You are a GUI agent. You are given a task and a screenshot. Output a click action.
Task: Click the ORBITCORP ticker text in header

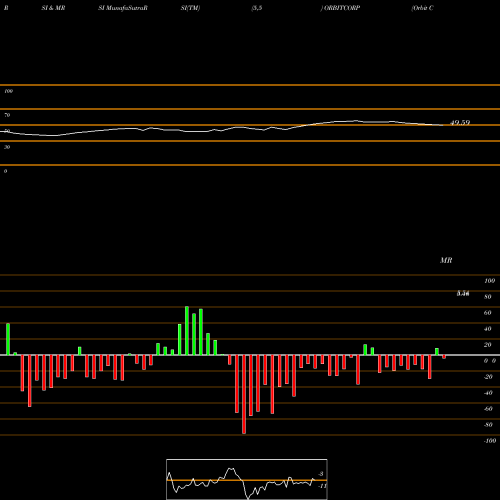tap(342, 8)
